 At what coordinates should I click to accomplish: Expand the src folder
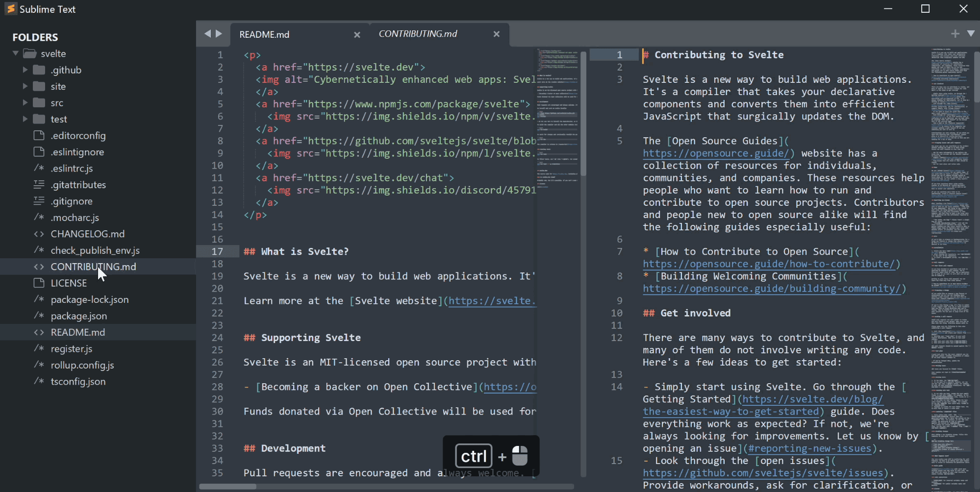pos(25,102)
